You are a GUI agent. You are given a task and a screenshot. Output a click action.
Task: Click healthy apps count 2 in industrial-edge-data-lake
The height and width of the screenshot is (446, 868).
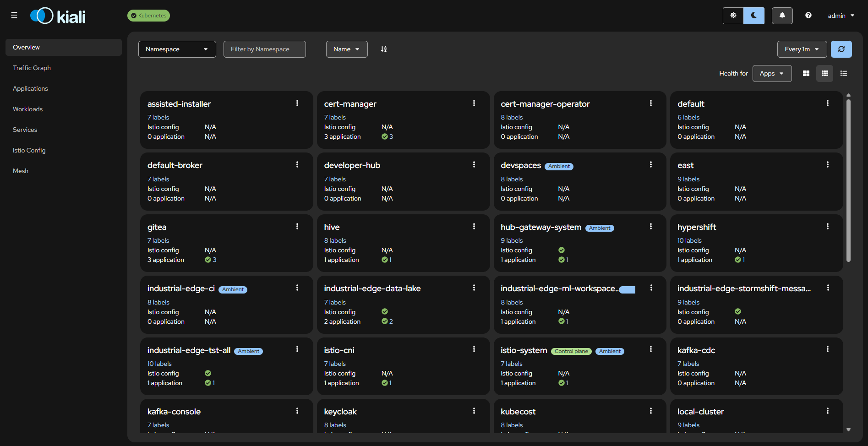tap(388, 321)
